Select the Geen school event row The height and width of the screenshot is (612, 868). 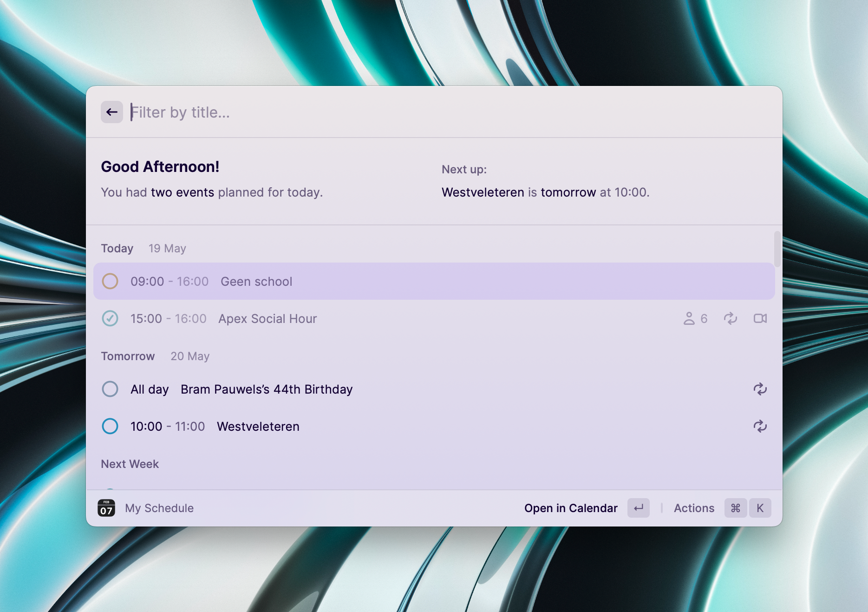click(434, 281)
